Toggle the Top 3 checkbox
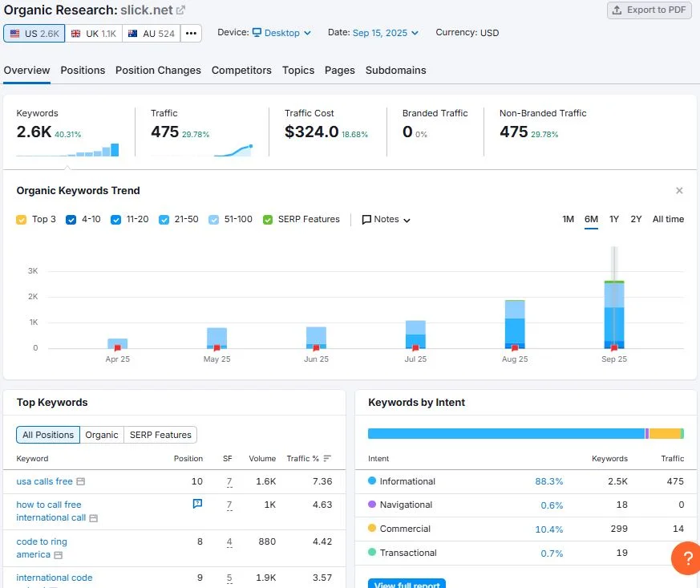Viewport: 700px width, 588px height. 21,220
